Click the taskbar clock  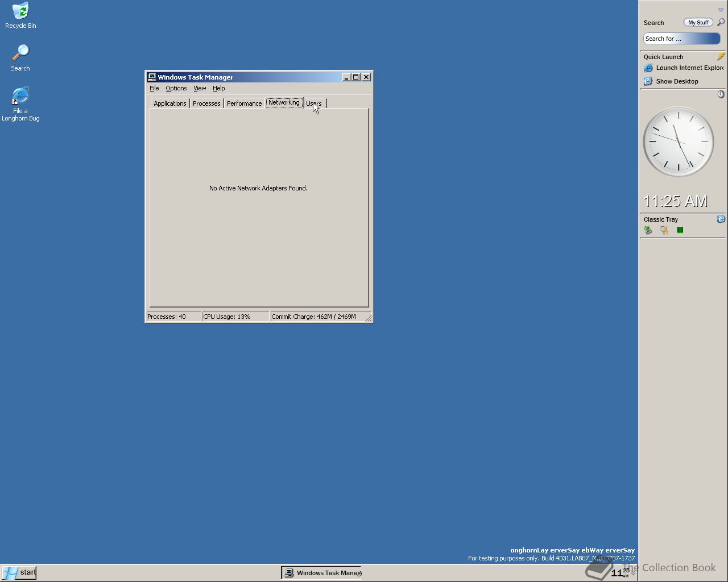[x=621, y=572]
